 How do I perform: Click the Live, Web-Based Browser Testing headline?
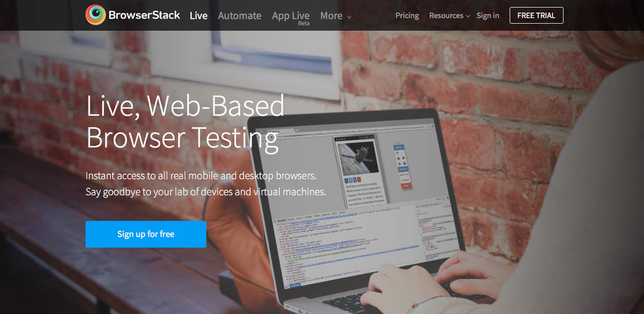click(186, 122)
